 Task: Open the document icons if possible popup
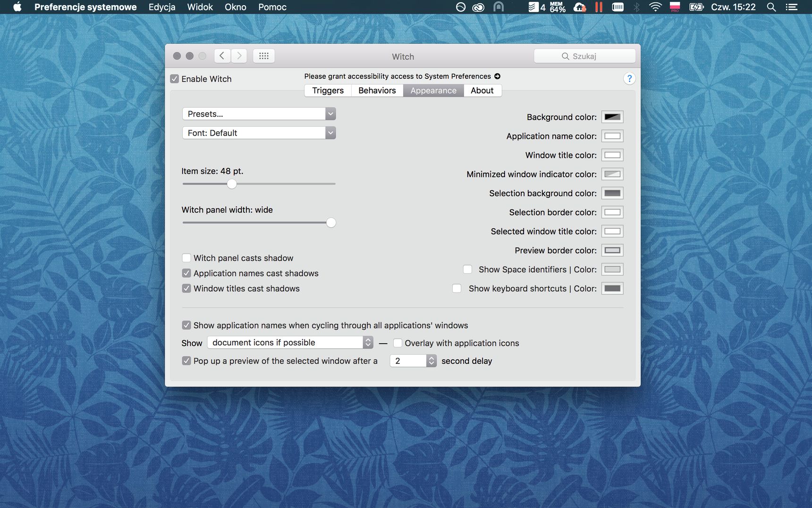click(290, 343)
